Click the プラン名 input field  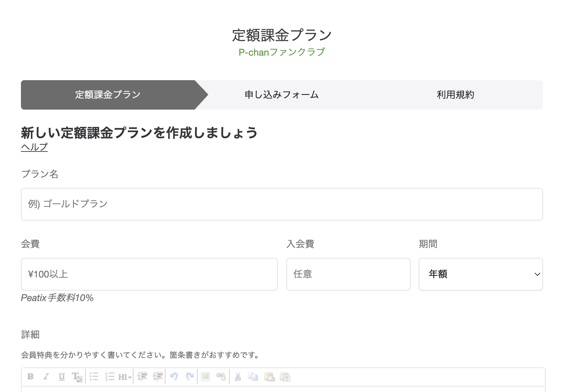[281, 204]
